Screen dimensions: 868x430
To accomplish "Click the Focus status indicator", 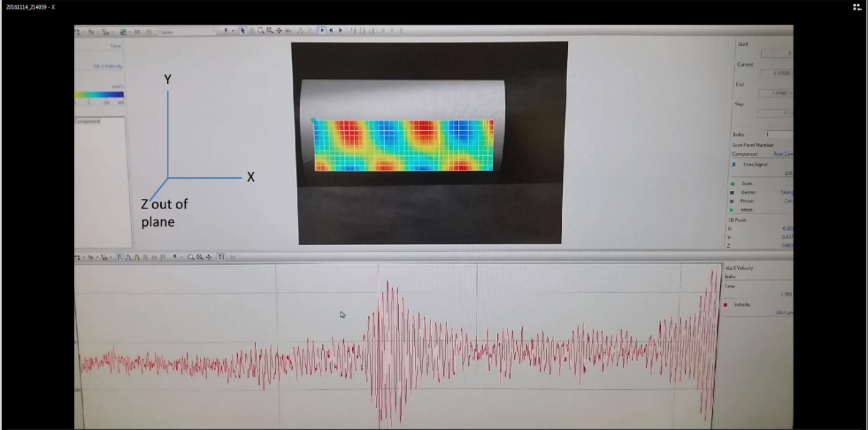I will point(733,201).
